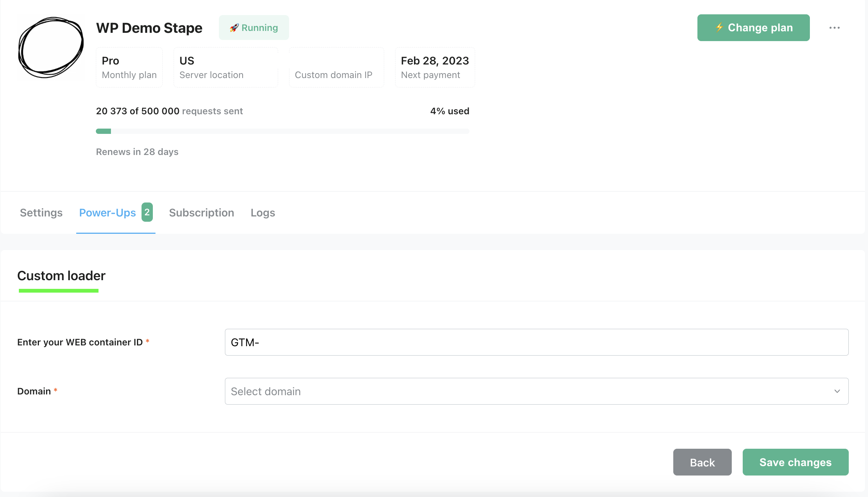This screenshot has width=868, height=497.
Task: Open the Subscription tab
Action: [202, 213]
